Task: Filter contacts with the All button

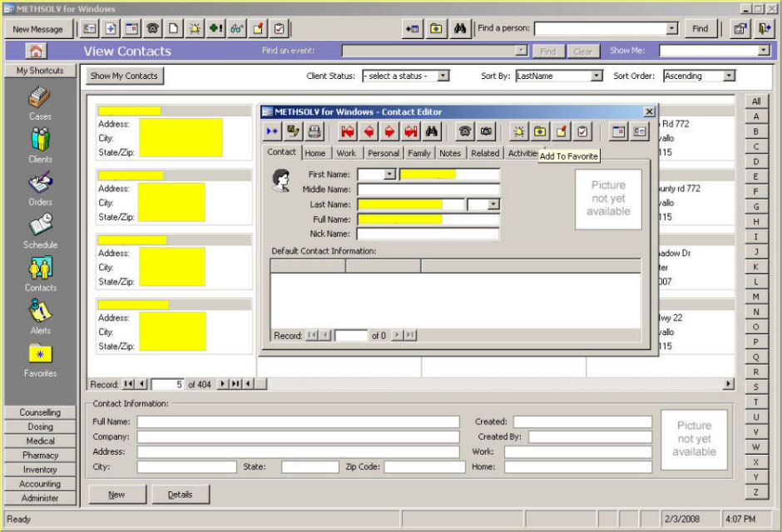Action: coord(756,101)
